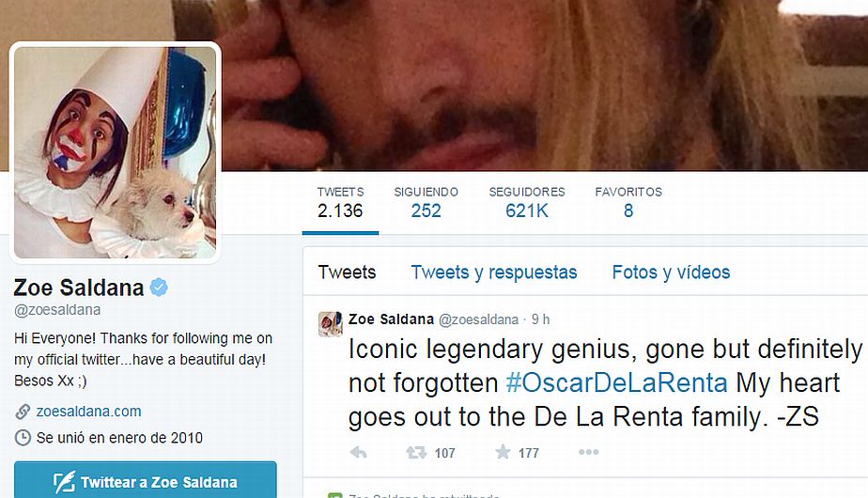Open the more options ellipsis on tweet
This screenshot has width=868, height=498.
588,452
